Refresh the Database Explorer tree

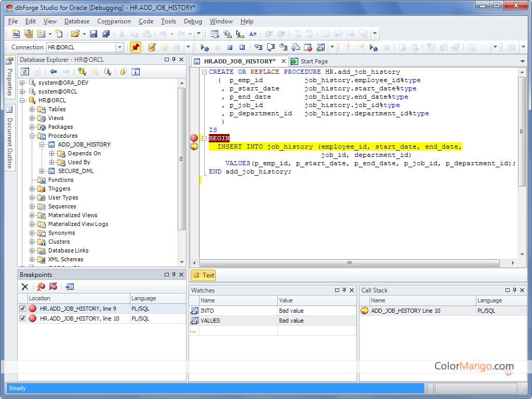coord(25,72)
